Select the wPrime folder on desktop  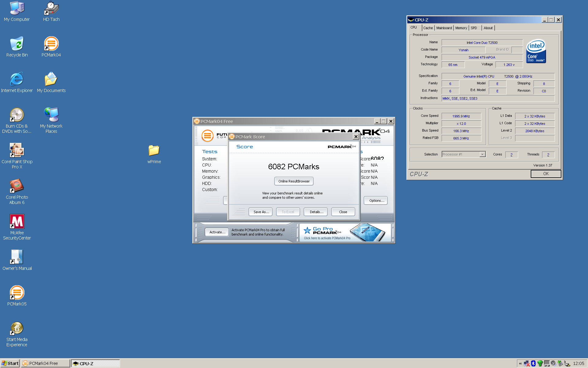[154, 154]
